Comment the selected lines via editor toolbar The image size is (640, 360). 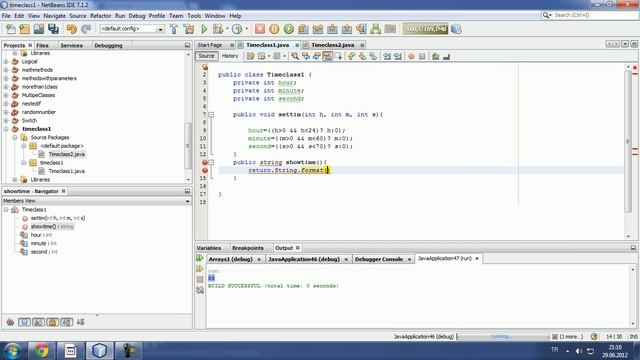(x=436, y=56)
